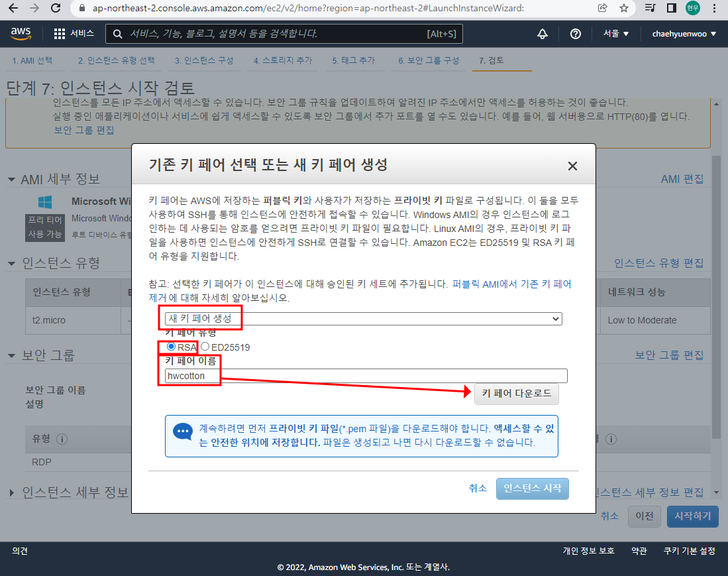Select the ED25519 key pair type
Screen dimensions: 728x576
pos(205,347)
